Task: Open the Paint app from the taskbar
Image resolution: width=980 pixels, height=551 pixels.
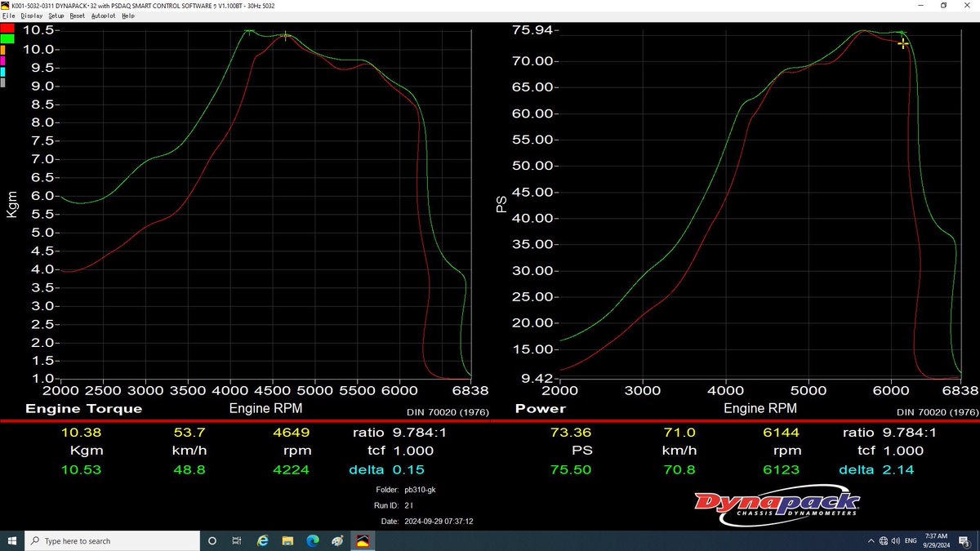Action: [x=338, y=540]
